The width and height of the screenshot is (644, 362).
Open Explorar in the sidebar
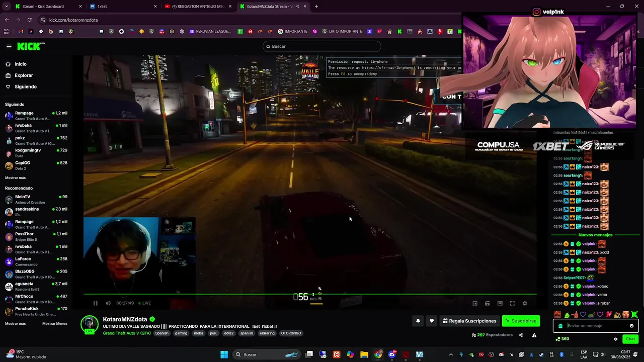click(24, 75)
